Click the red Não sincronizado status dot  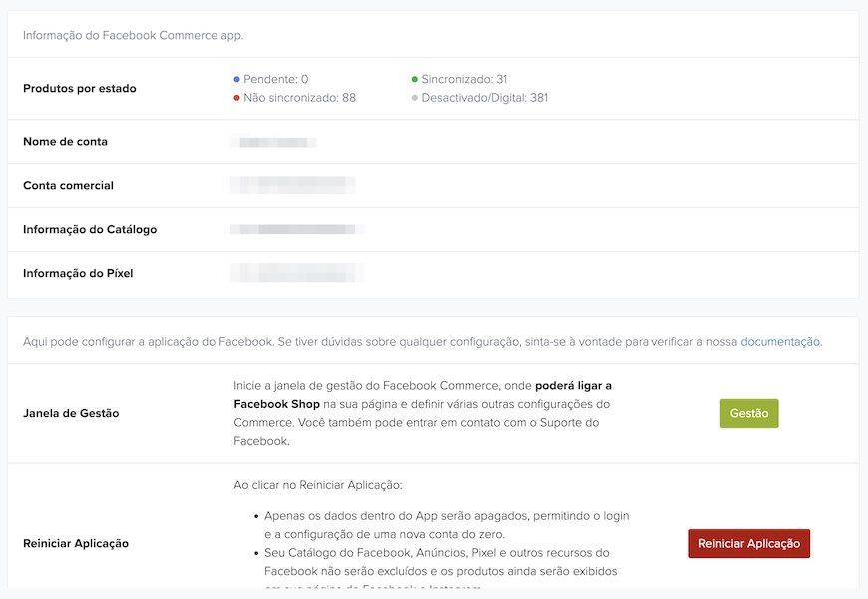[236, 98]
